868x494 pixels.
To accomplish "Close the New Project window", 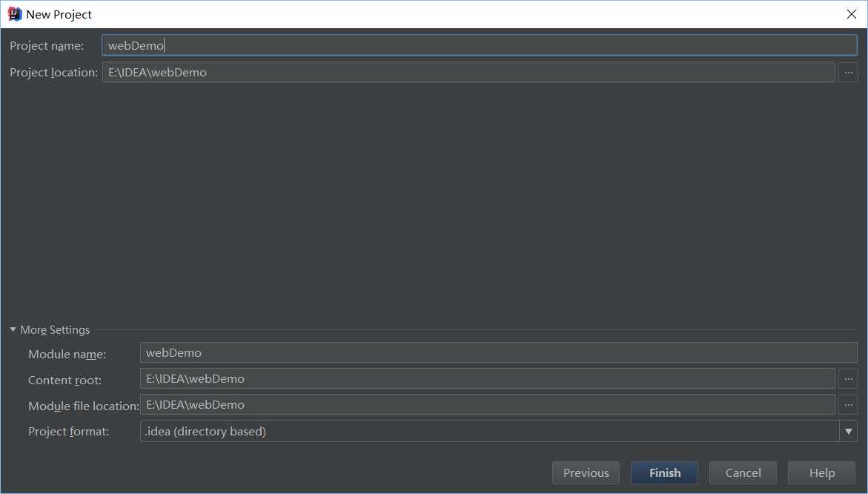I will pos(852,14).
